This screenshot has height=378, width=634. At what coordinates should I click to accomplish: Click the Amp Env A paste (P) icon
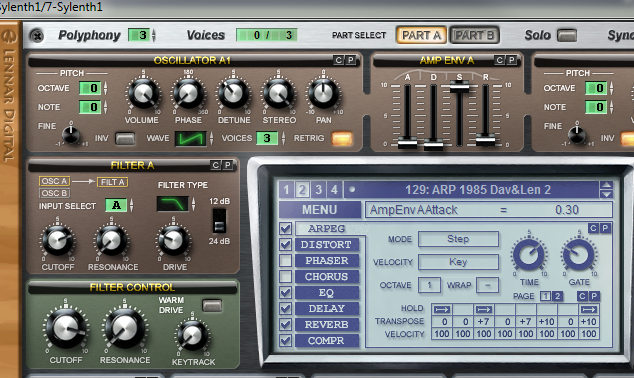coord(511,60)
